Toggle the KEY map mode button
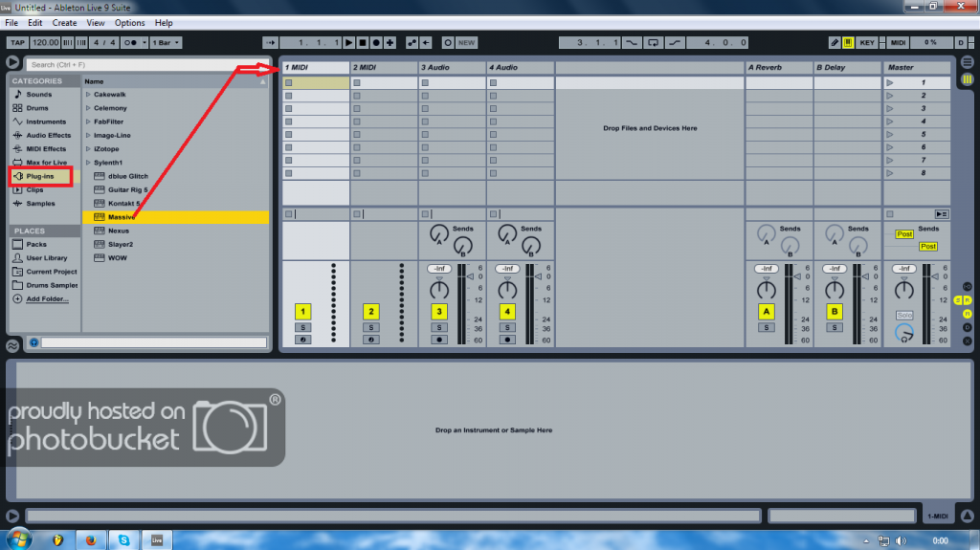Viewport: 980px width, 550px height. coord(867,42)
